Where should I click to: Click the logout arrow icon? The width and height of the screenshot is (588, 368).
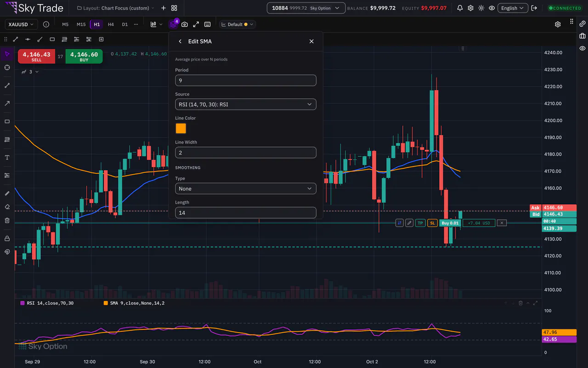(534, 8)
